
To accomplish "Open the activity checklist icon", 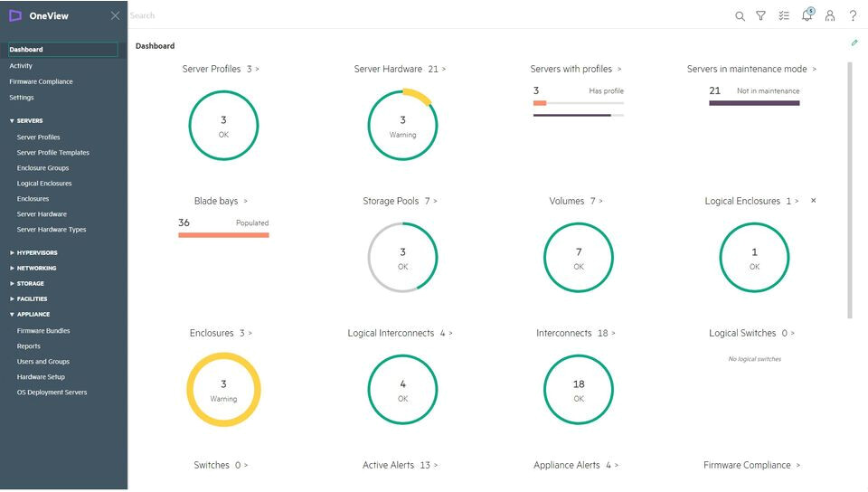I will (x=784, y=16).
